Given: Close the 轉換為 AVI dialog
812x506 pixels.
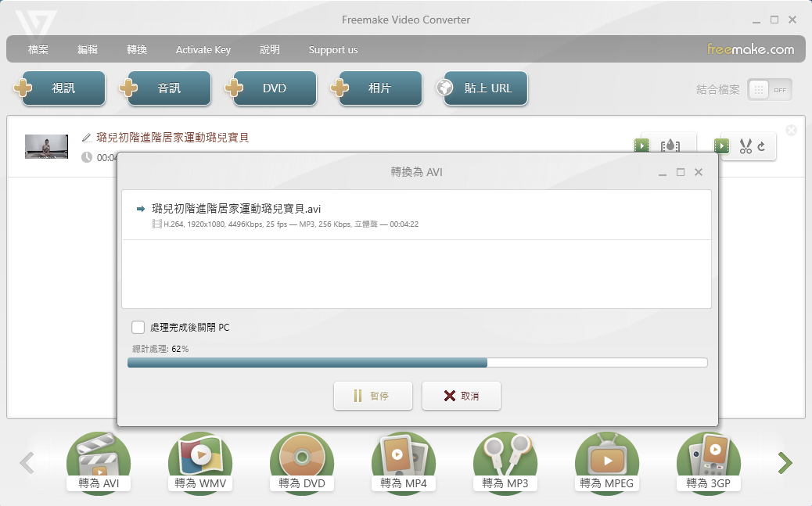Looking at the screenshot, I should (699, 172).
